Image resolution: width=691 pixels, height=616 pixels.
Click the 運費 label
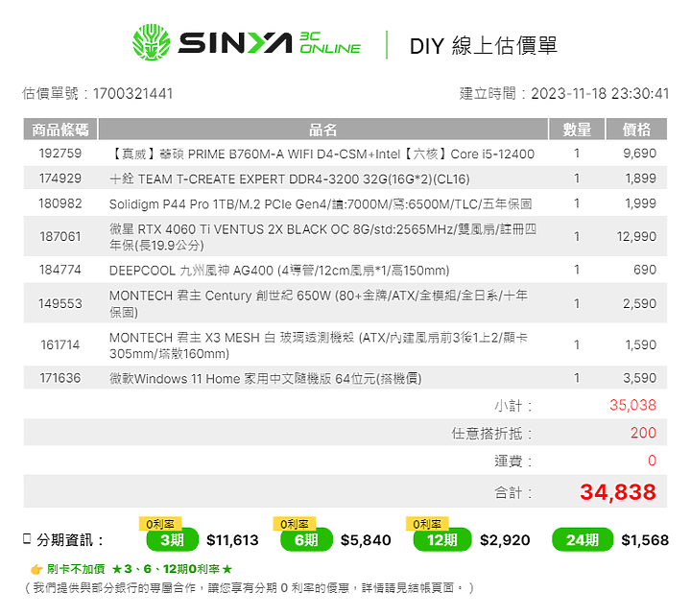513,461
